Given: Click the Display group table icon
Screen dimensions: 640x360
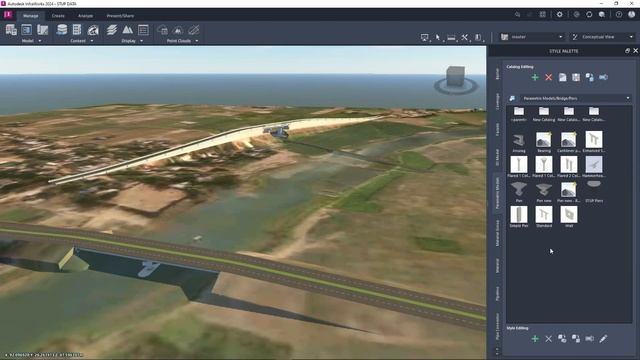Looking at the screenshot, I should click(143, 30).
